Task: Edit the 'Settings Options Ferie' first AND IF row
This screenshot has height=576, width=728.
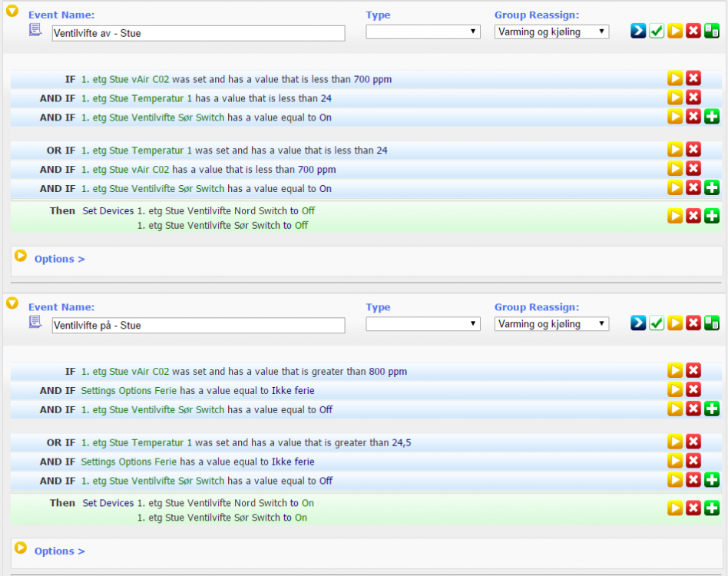Action: click(675, 390)
